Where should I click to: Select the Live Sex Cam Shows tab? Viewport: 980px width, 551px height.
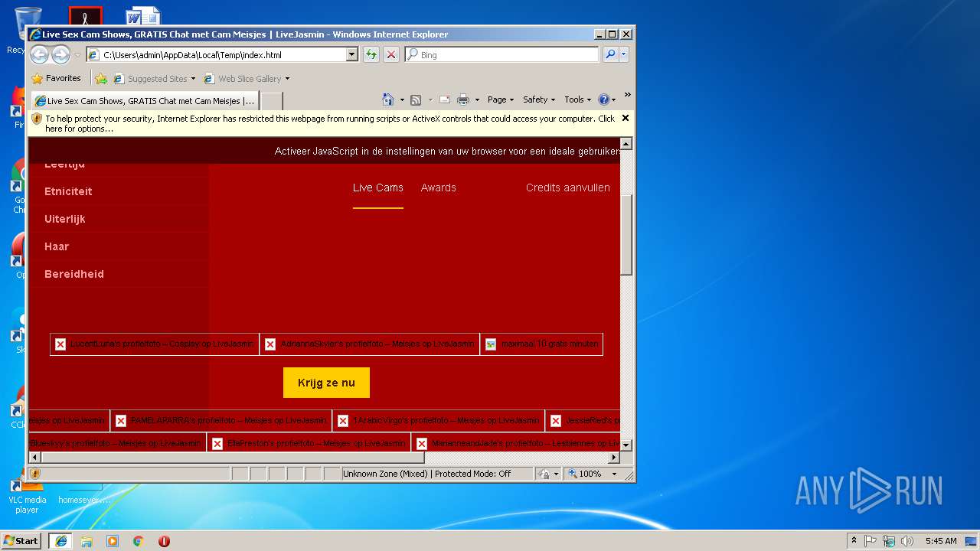[x=145, y=100]
